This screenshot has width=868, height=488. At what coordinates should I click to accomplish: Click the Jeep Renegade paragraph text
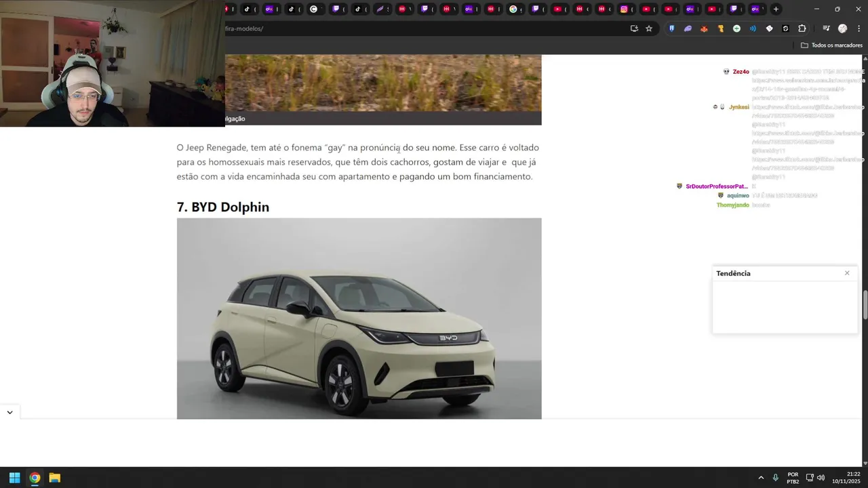click(x=358, y=162)
